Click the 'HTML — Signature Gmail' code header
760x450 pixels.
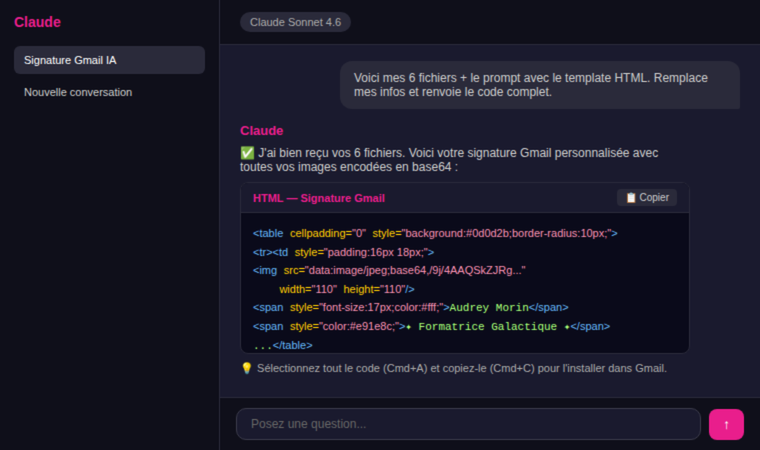[x=319, y=198]
